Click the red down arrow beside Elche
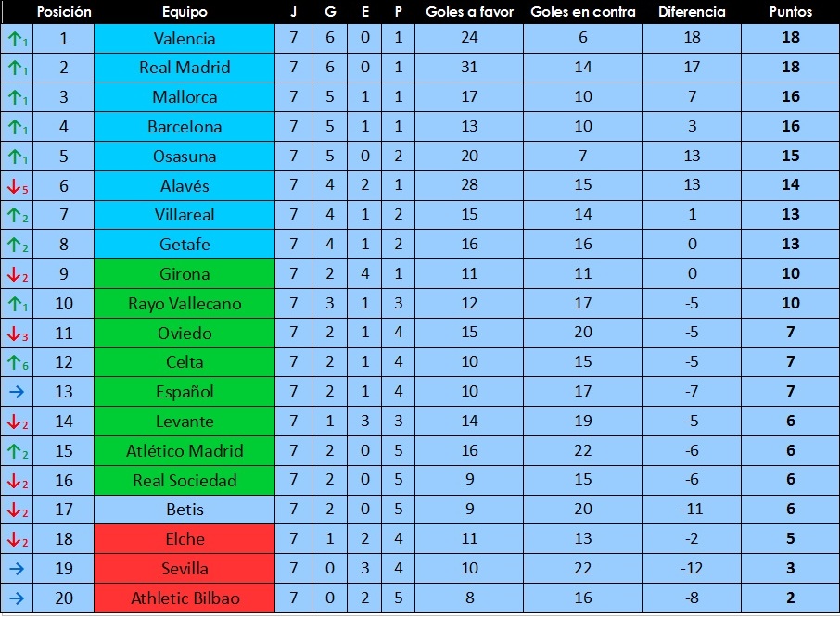This screenshot has height=617, width=840. pyautogui.click(x=16, y=540)
